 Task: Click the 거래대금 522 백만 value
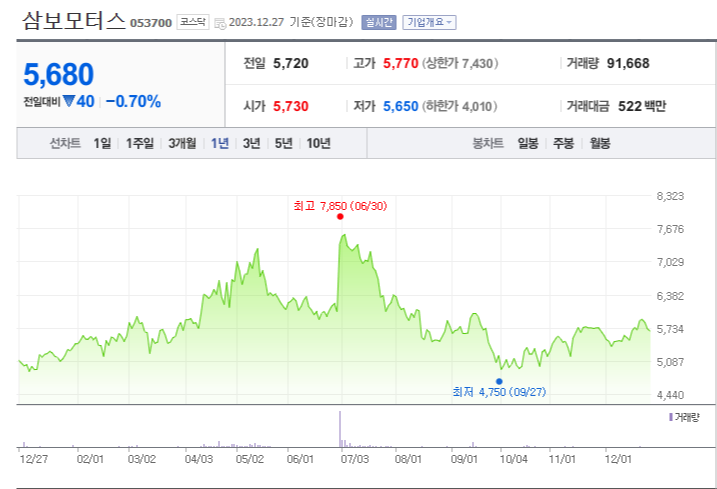tap(642, 106)
